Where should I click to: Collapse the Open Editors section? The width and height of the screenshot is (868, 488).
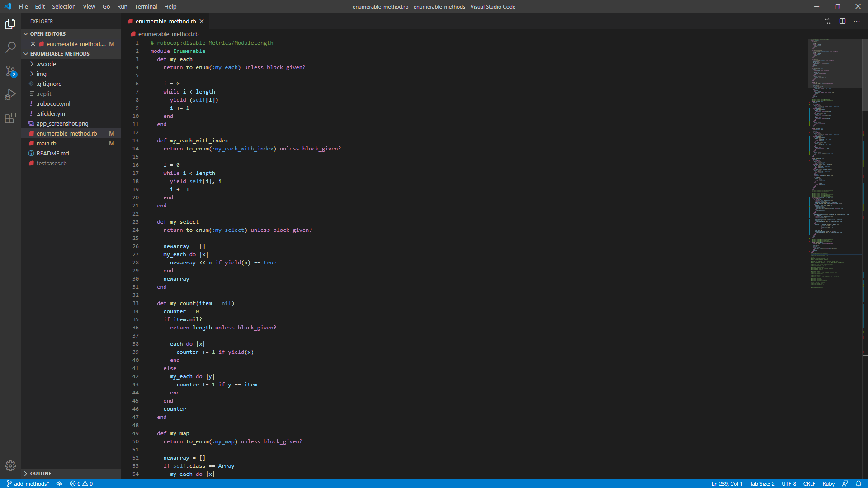point(47,34)
